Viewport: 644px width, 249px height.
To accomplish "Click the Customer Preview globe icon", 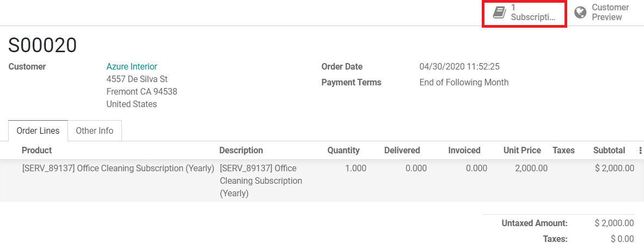I will click(x=580, y=13).
